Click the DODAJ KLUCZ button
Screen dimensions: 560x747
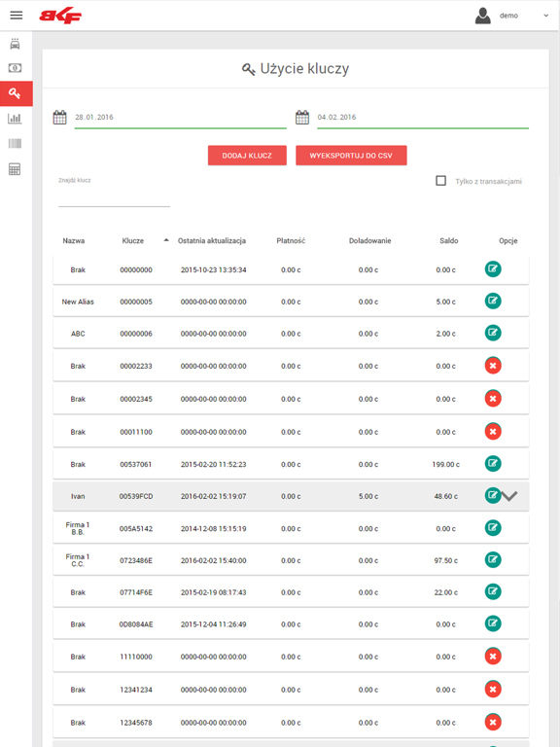pos(247,156)
